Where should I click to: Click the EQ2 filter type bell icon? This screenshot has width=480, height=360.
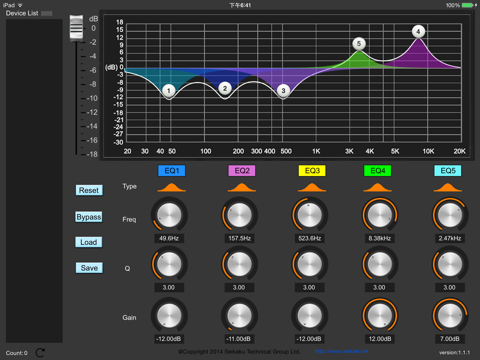tap(242, 187)
